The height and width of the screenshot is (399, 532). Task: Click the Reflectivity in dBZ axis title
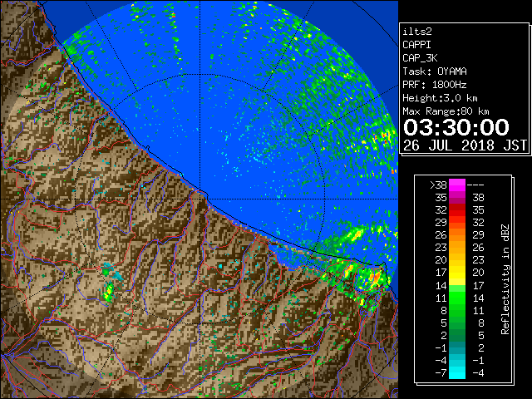505,279
